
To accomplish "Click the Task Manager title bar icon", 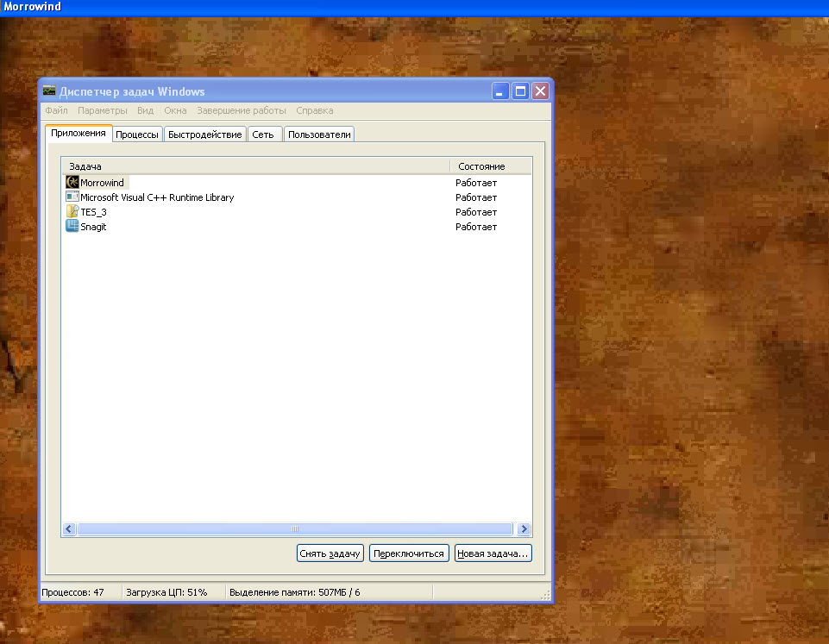I will click(x=50, y=91).
